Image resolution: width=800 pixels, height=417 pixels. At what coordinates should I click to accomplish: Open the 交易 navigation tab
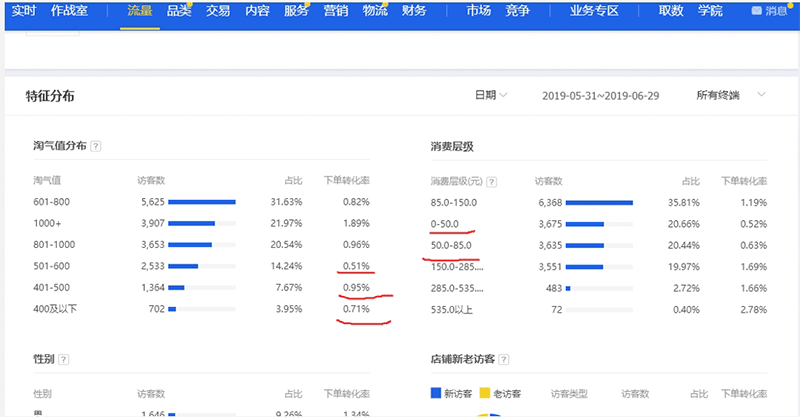click(217, 11)
